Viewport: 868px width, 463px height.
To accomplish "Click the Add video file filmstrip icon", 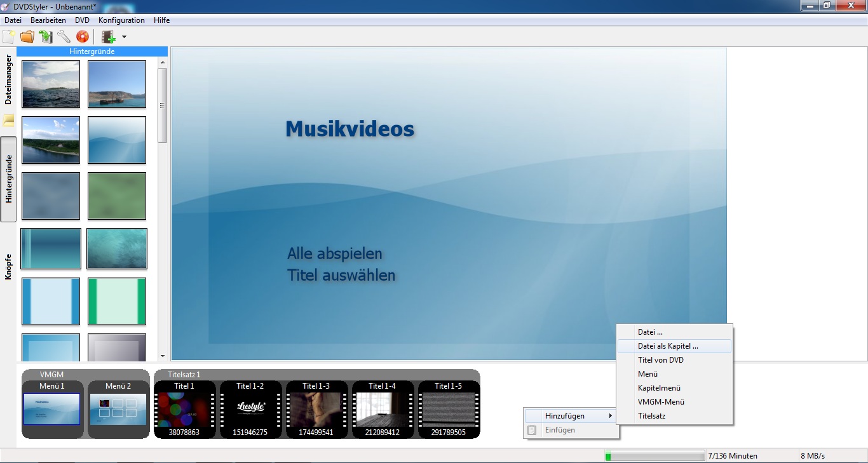I will tap(109, 37).
